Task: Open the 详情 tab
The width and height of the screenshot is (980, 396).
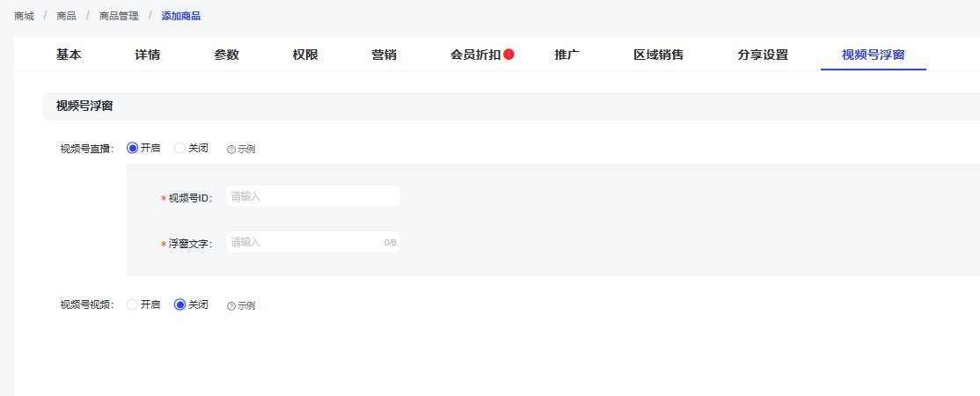Action: pos(148,55)
